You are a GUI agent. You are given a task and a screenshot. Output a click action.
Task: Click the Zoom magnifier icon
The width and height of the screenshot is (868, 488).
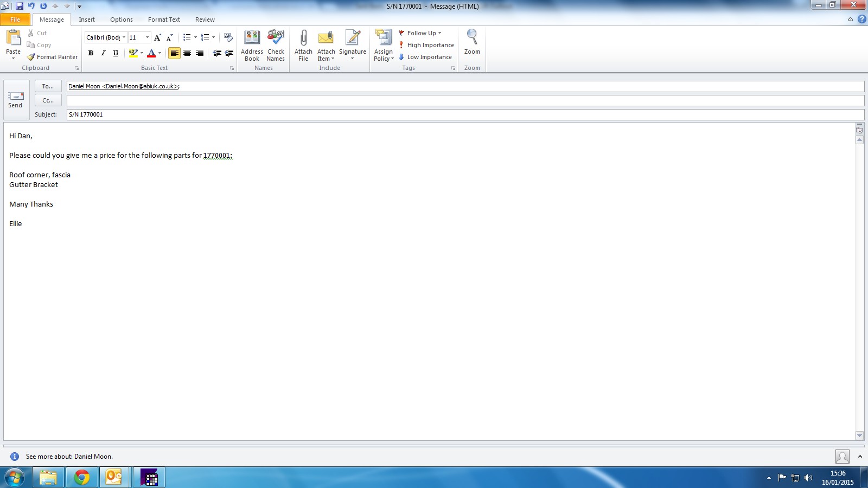click(472, 37)
